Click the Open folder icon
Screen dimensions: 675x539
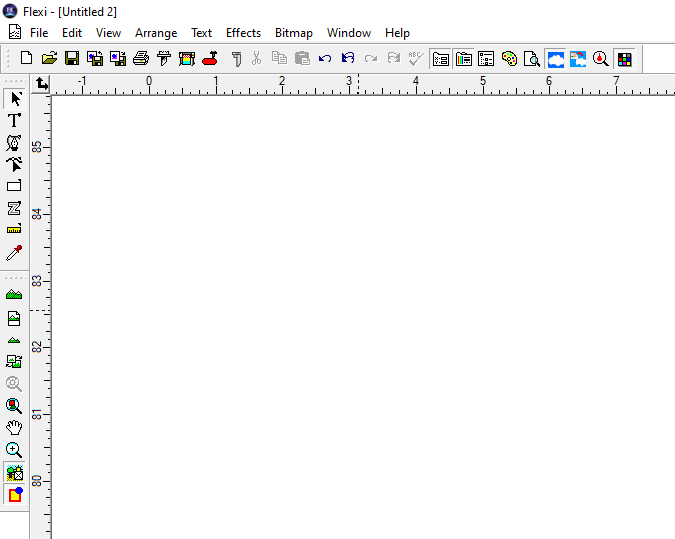click(49, 59)
